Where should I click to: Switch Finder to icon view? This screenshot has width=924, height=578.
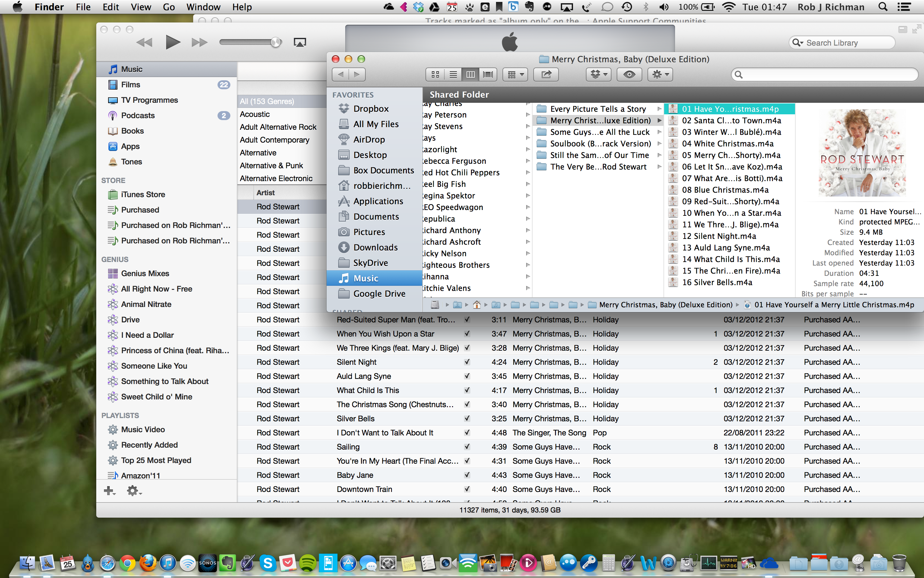[435, 74]
